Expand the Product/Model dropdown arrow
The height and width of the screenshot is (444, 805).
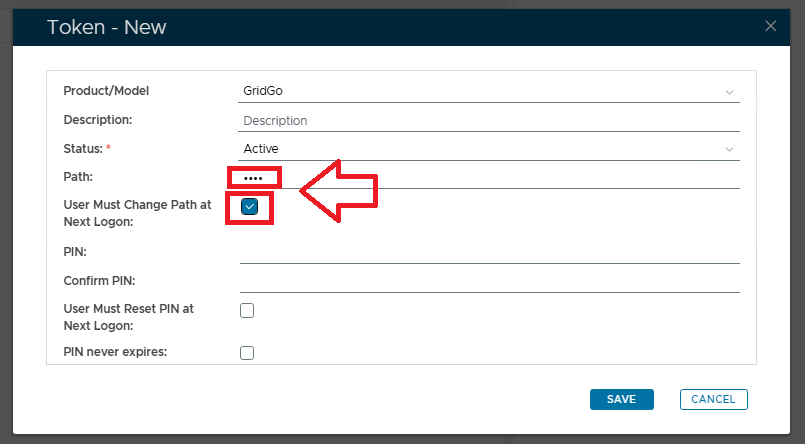pyautogui.click(x=729, y=91)
